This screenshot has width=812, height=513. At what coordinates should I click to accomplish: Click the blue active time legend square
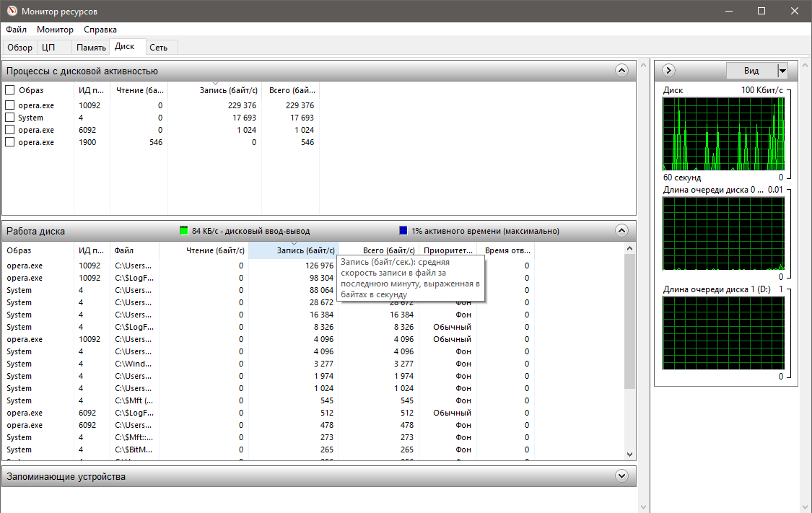403,231
